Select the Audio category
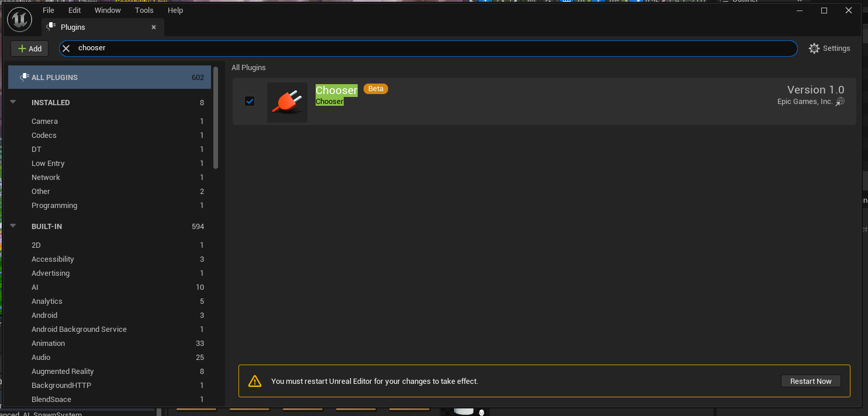Screen dimensions: 868x416 pos(109,357)
